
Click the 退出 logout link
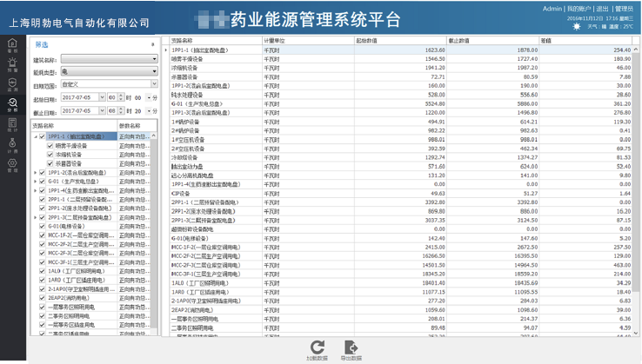[603, 8]
